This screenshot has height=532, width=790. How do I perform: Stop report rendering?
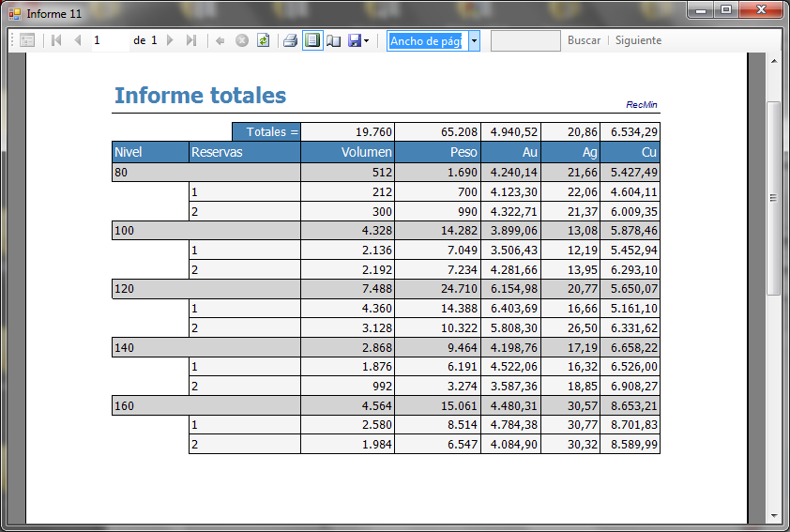[x=242, y=40]
